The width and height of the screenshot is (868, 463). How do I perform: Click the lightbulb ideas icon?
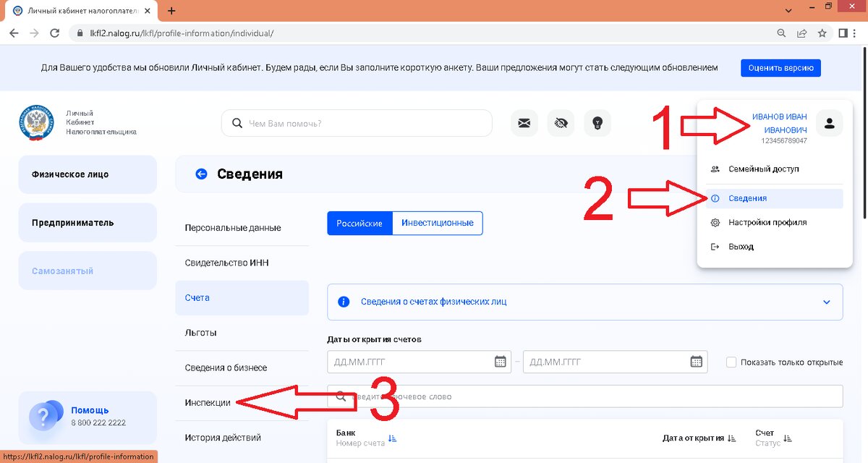pyautogui.click(x=597, y=123)
